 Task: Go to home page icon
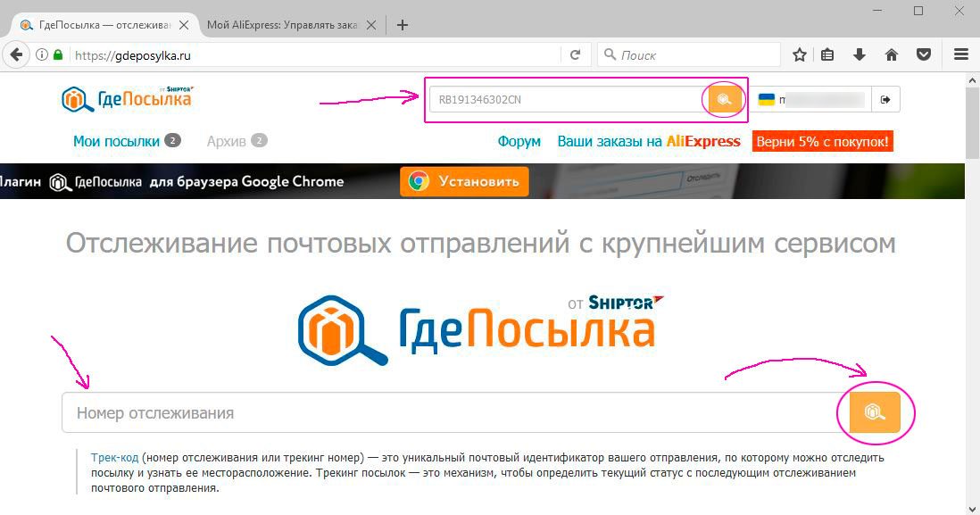click(892, 55)
